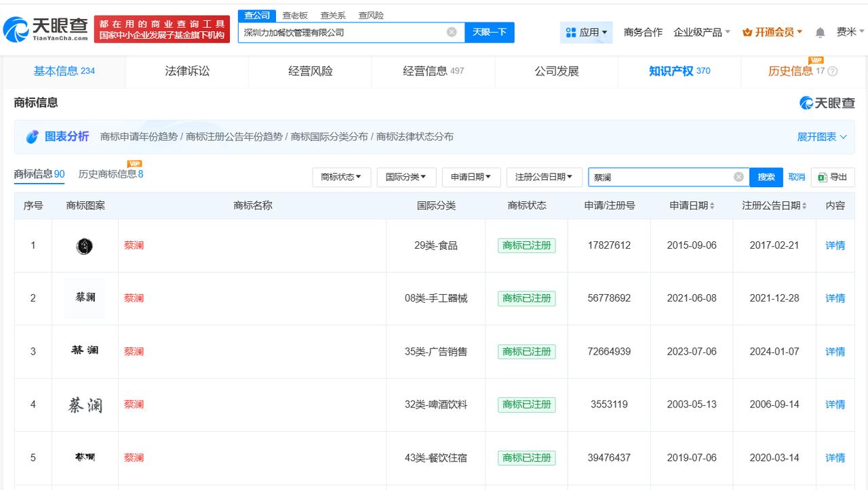Click 蔡澜 name in 43类-餐饮住宿 row
Screen dimensions: 868x490
134,457
